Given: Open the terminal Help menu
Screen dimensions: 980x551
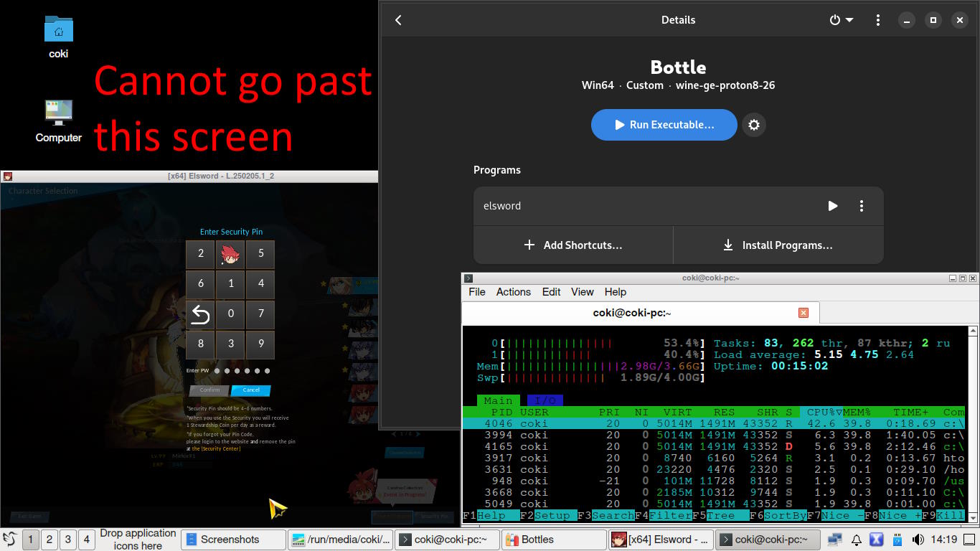Looking at the screenshot, I should [x=616, y=292].
